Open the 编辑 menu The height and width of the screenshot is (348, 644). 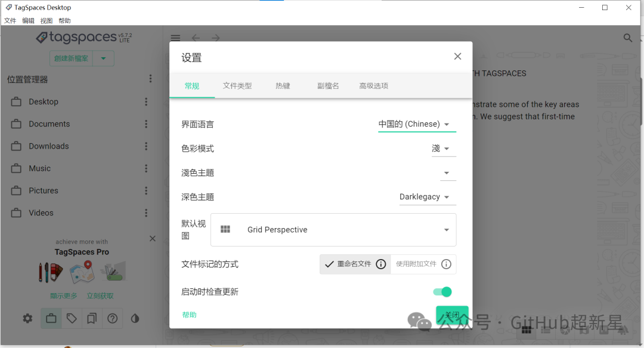click(28, 20)
